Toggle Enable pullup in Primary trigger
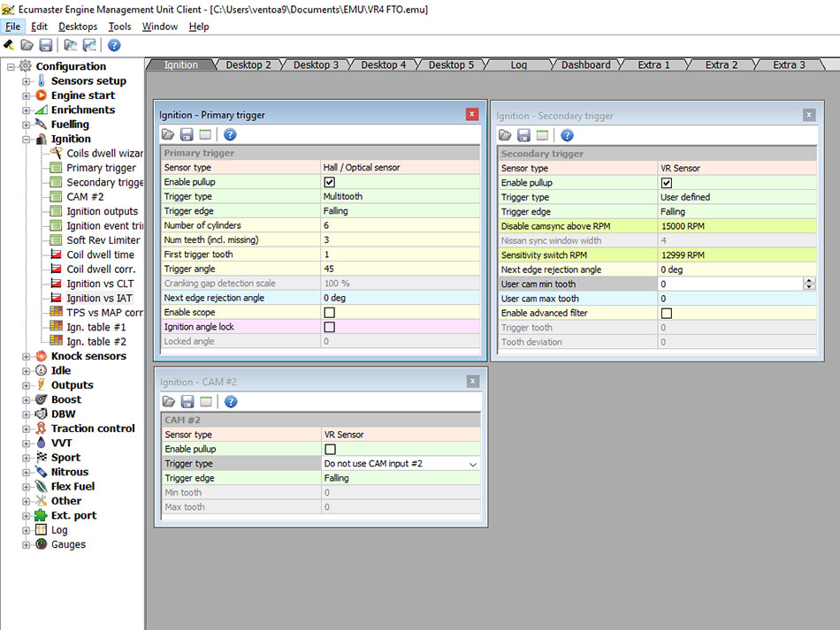This screenshot has width=840, height=630. [330, 182]
